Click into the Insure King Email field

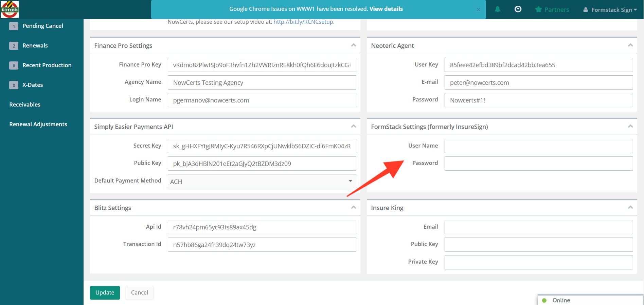(x=539, y=227)
